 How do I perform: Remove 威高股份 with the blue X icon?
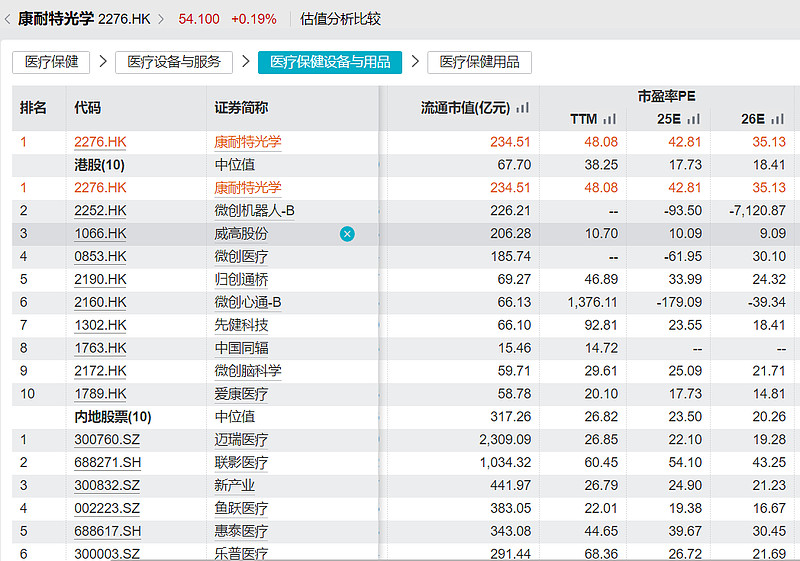pos(347,234)
